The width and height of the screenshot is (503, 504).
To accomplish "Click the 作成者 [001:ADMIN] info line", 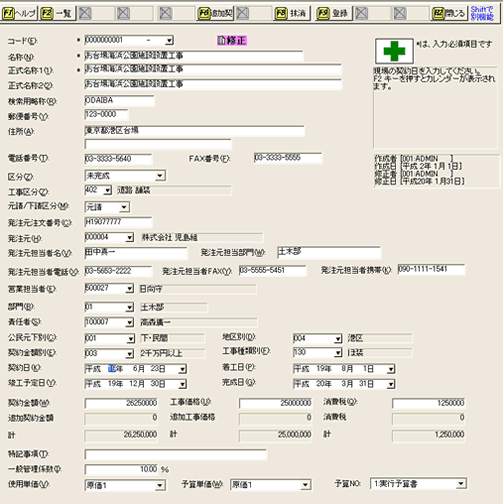I will point(414,159).
